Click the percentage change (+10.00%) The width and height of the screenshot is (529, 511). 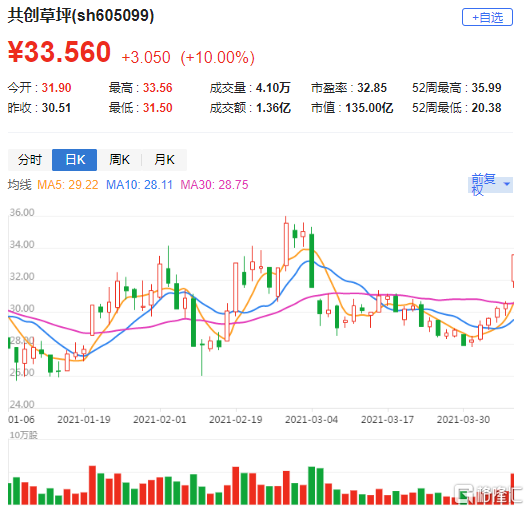pos(217,57)
